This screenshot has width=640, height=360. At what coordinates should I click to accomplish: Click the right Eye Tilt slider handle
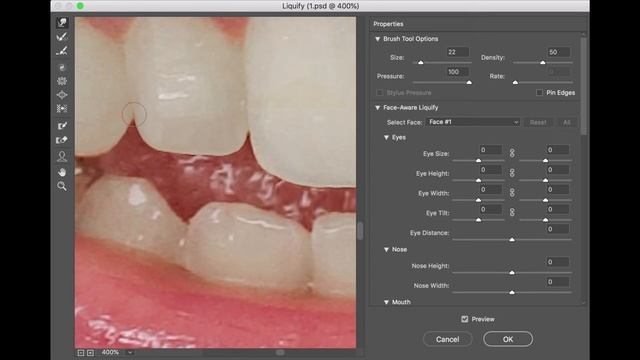tap(545, 220)
